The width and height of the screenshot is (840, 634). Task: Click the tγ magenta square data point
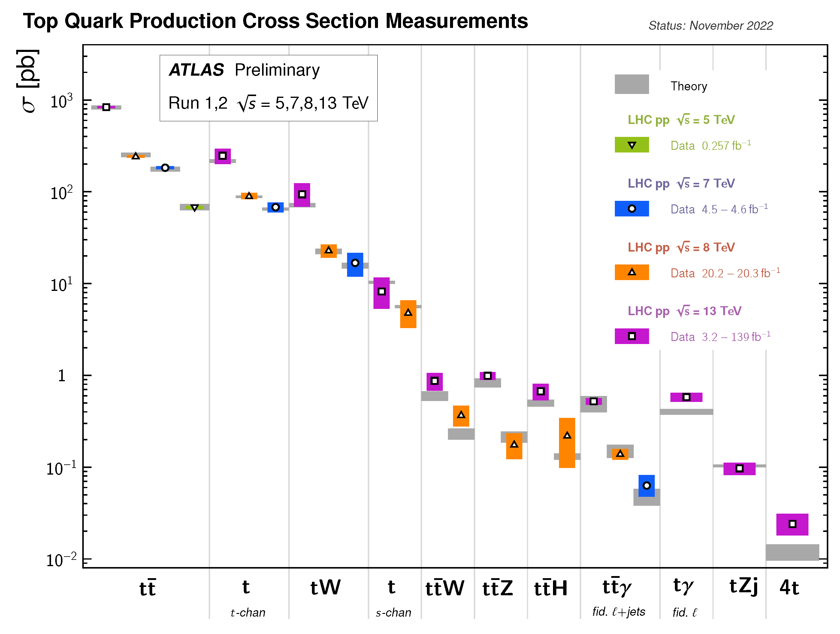coord(686,397)
